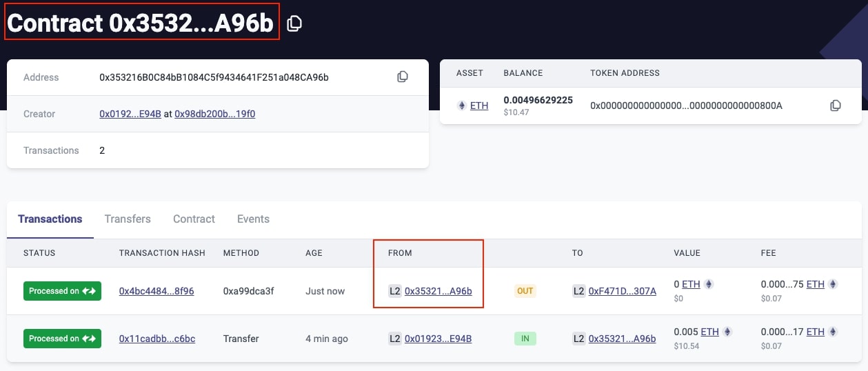Click Ethereum icon next to 0.000...17 ETH fee
The width and height of the screenshot is (868, 371).
pos(832,332)
